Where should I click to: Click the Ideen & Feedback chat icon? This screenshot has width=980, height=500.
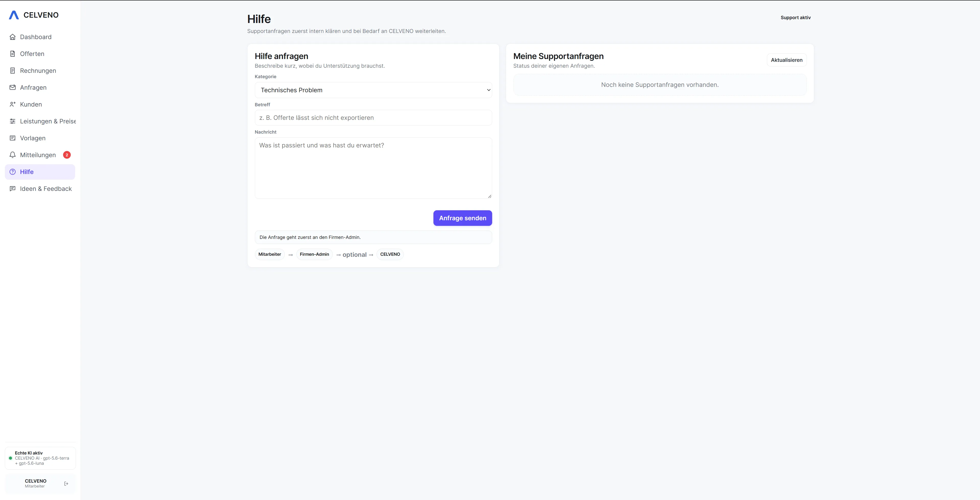pos(13,189)
